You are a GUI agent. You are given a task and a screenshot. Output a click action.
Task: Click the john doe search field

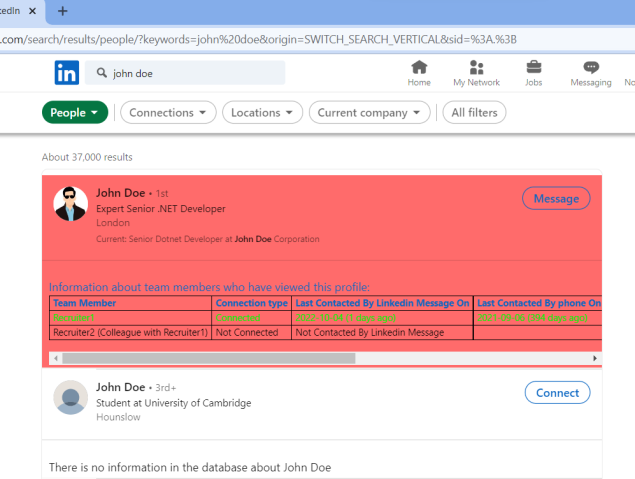tap(185, 73)
